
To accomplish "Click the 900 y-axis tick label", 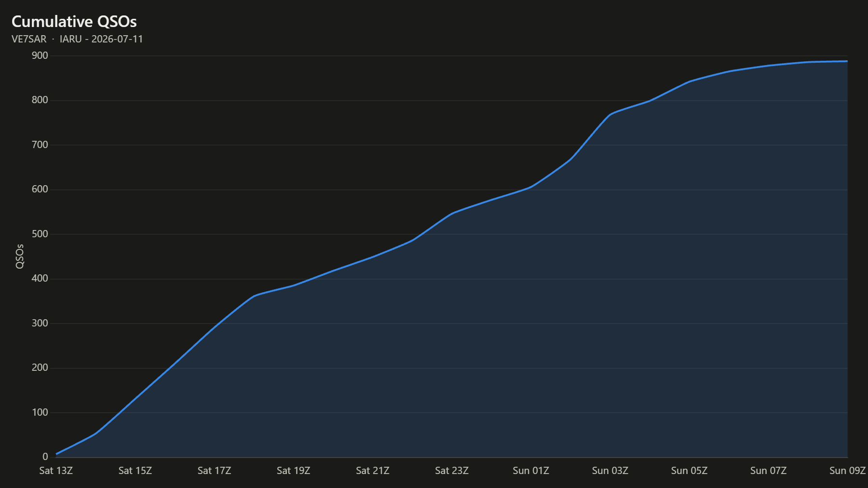I will (40, 55).
